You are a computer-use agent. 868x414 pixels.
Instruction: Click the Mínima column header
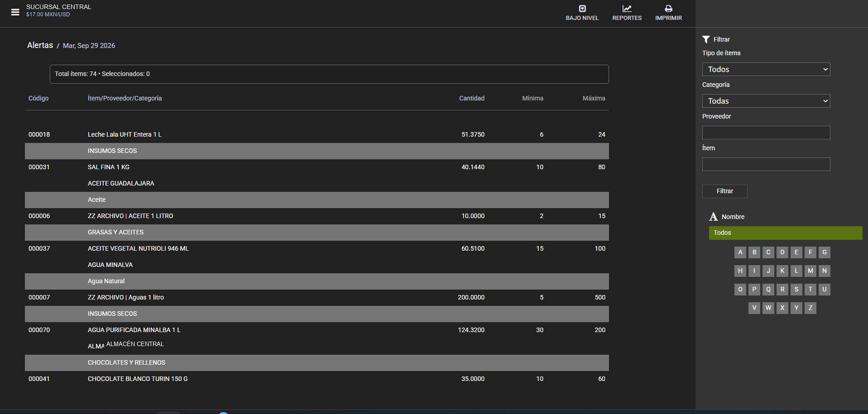point(532,98)
